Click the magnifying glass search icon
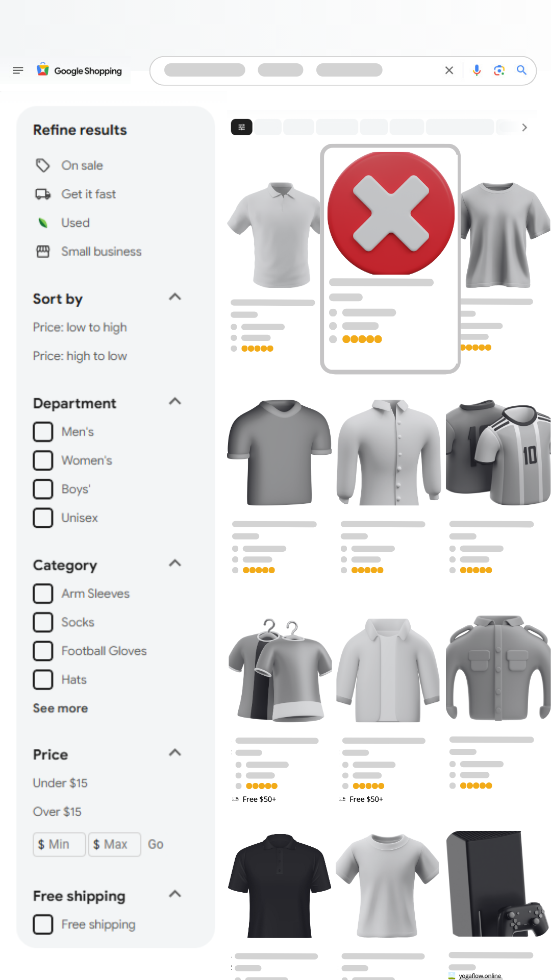The width and height of the screenshot is (551, 980). [x=521, y=70]
